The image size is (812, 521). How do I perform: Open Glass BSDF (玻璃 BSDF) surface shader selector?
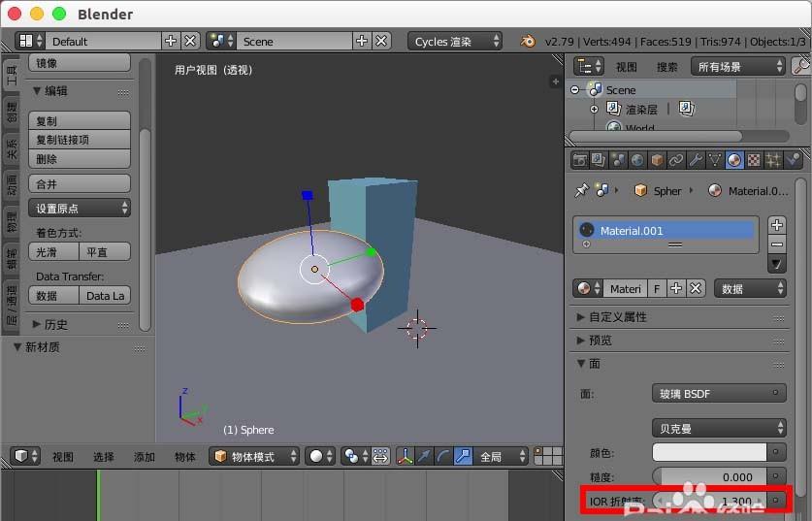719,394
